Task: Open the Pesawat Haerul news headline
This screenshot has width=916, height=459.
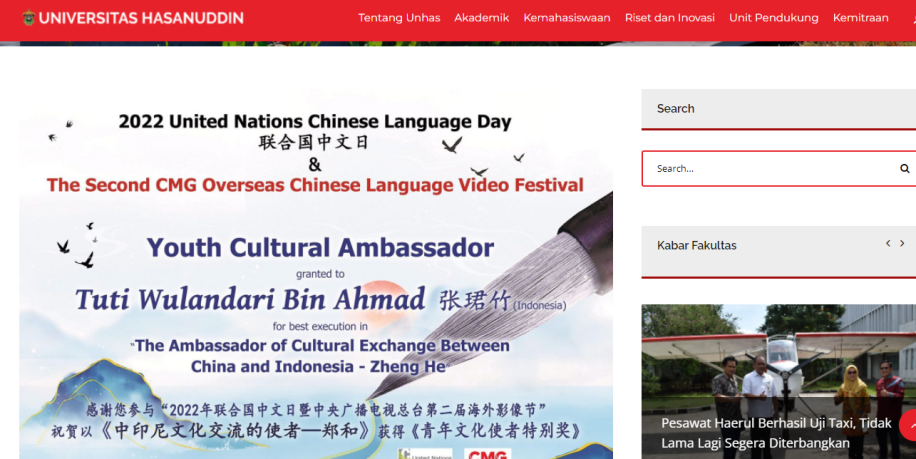Action: [776, 433]
